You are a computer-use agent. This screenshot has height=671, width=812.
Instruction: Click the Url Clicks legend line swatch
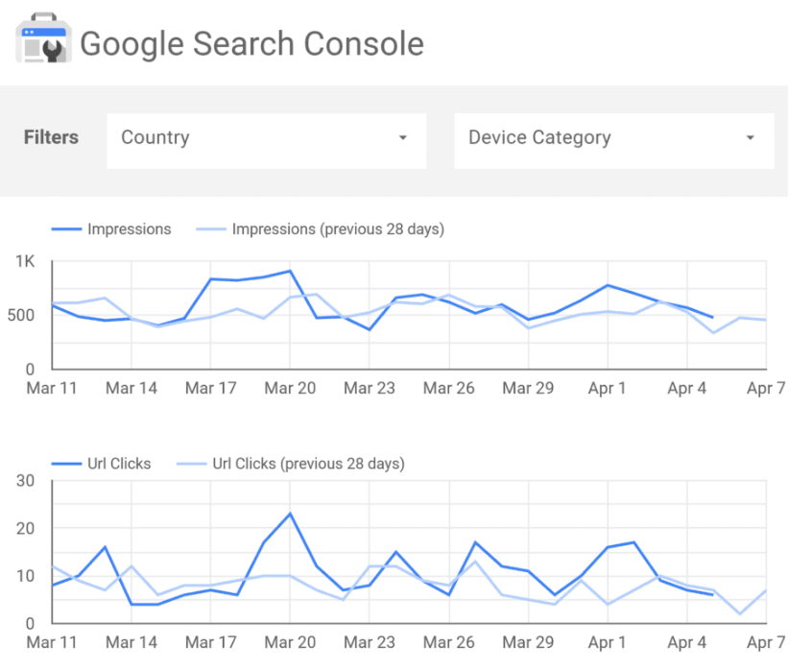65,464
